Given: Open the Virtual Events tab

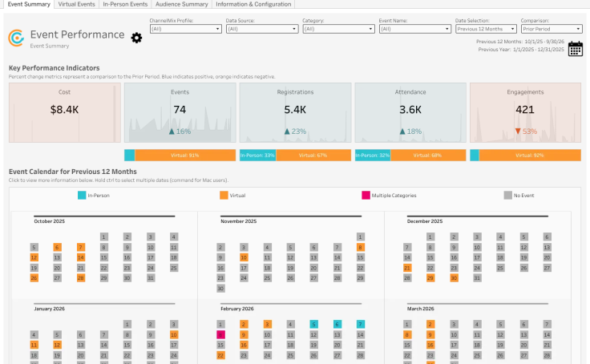Looking at the screenshot, I should coord(76,4).
